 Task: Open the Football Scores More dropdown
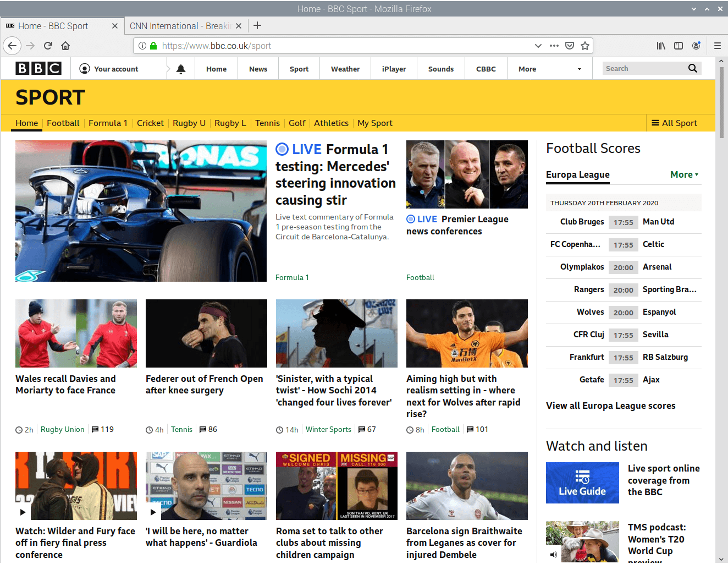pos(685,174)
